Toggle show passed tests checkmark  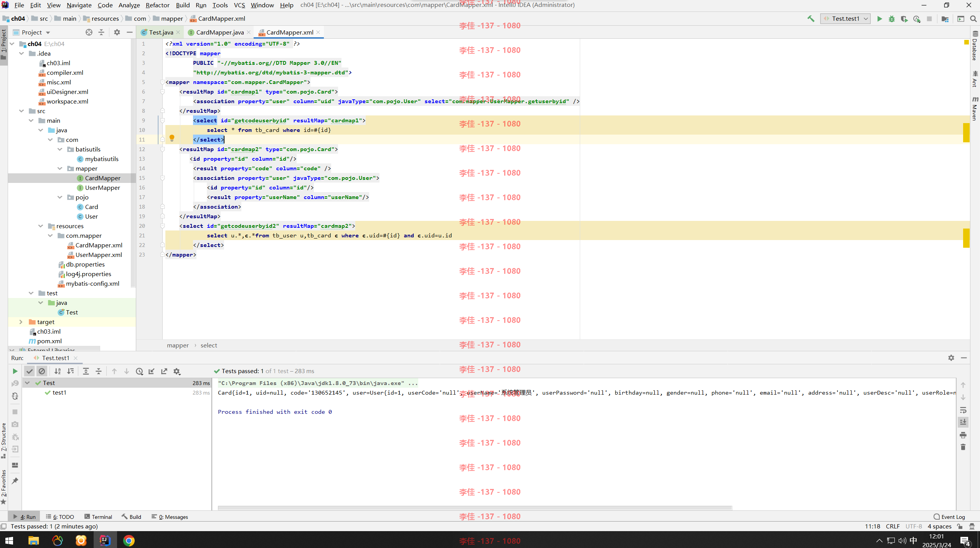pyautogui.click(x=30, y=371)
